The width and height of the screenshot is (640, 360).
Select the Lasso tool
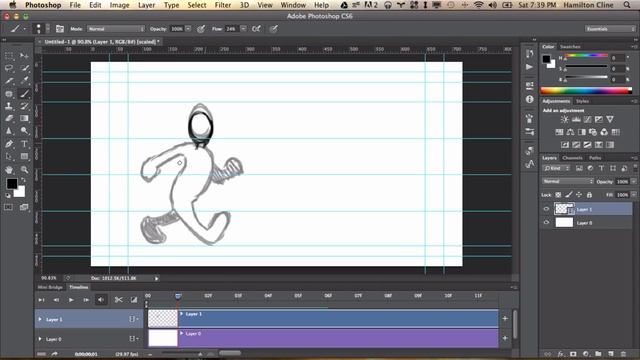pos(9,68)
